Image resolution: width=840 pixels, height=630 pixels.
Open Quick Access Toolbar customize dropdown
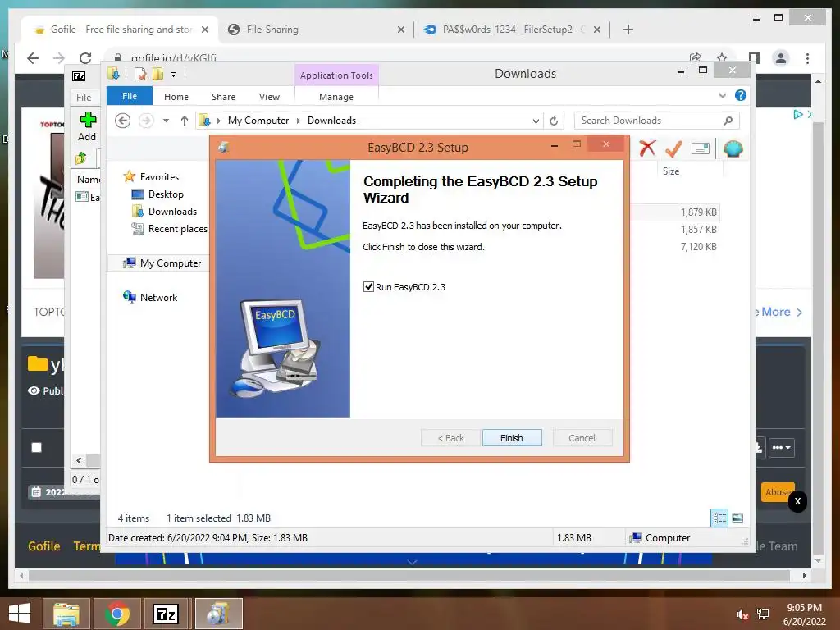click(174, 75)
